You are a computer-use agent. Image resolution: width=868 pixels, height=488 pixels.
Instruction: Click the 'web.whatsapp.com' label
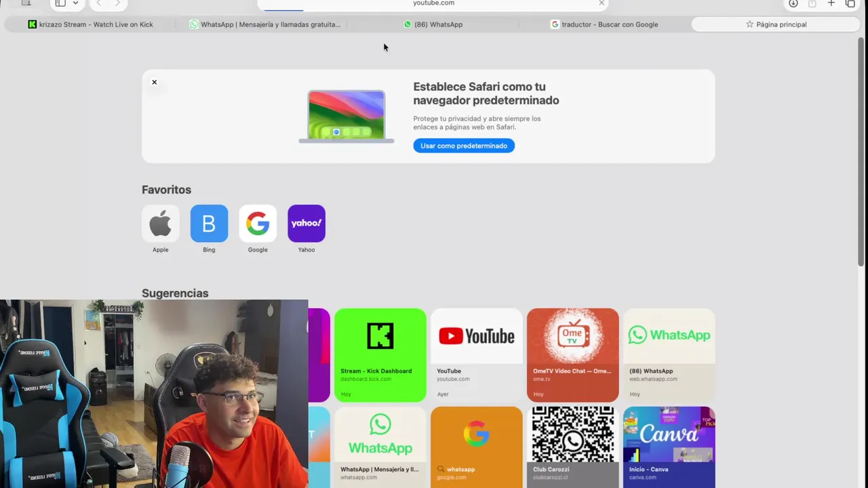point(653,379)
